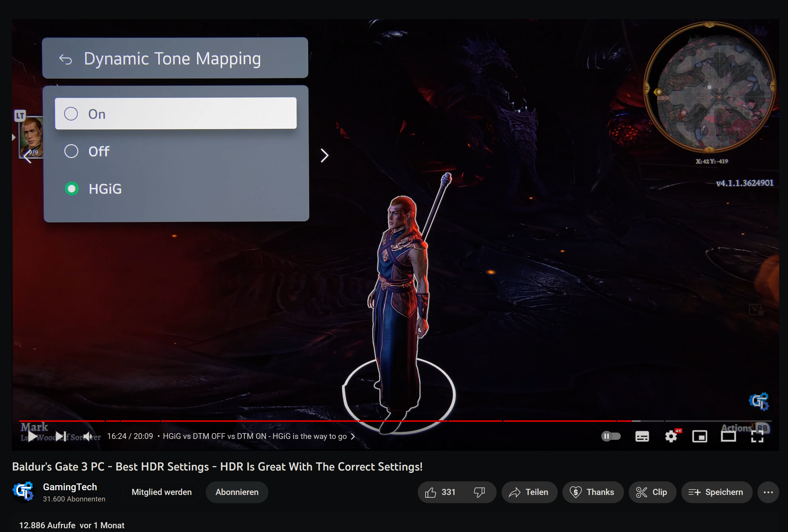Open the Teilen share option
The height and width of the screenshot is (532, 788).
click(x=529, y=492)
